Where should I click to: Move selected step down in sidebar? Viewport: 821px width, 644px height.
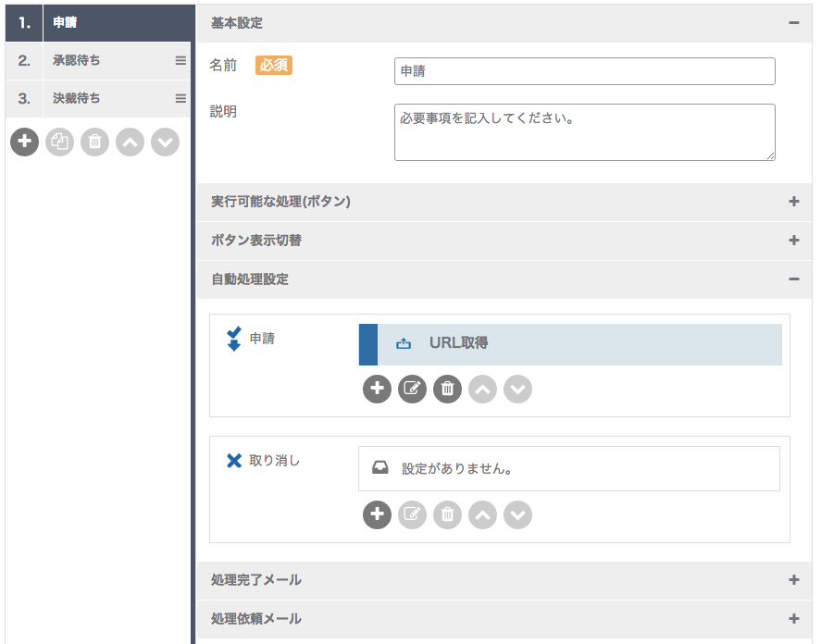[165, 142]
